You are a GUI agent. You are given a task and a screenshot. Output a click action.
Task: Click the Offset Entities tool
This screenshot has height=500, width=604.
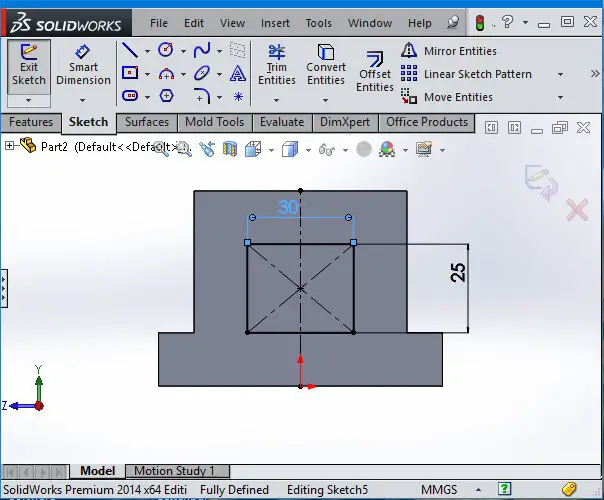(x=374, y=72)
